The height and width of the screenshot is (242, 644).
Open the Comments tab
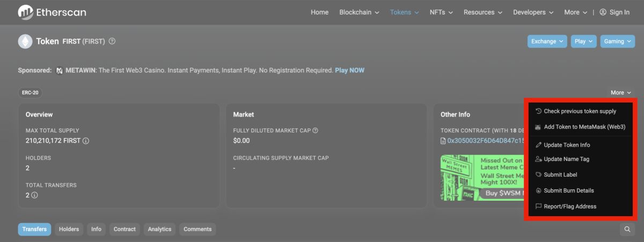[197, 229]
